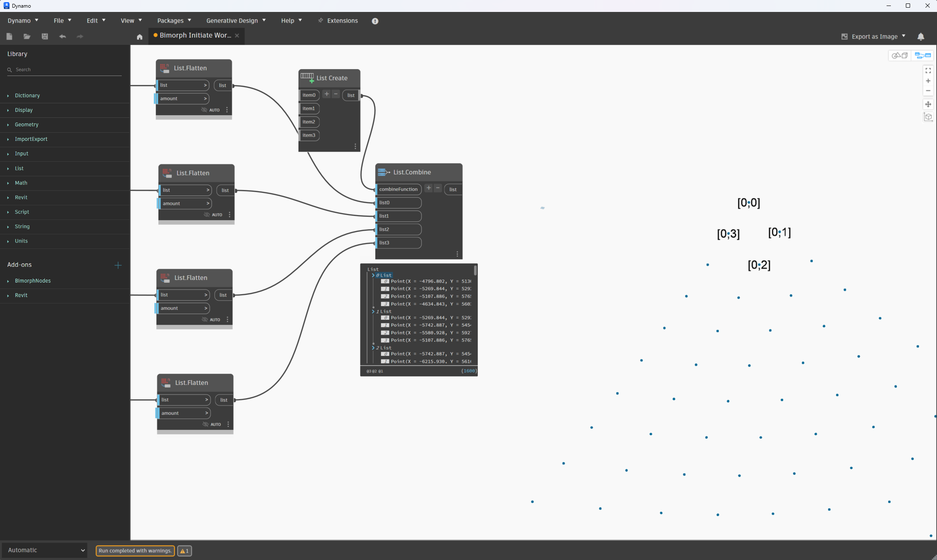Image resolution: width=937 pixels, height=560 pixels.
Task: Open the Export as Image dropdown arrow
Action: [904, 36]
